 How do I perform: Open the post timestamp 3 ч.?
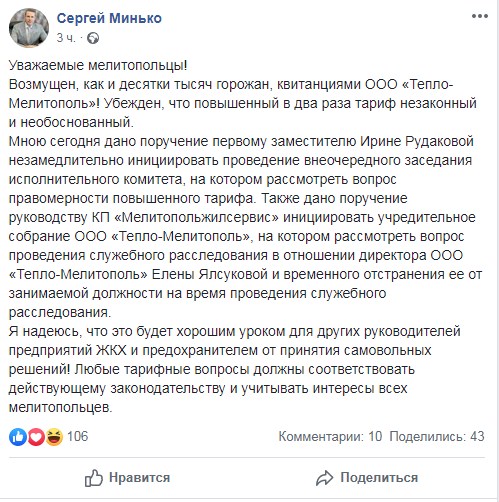[66, 38]
